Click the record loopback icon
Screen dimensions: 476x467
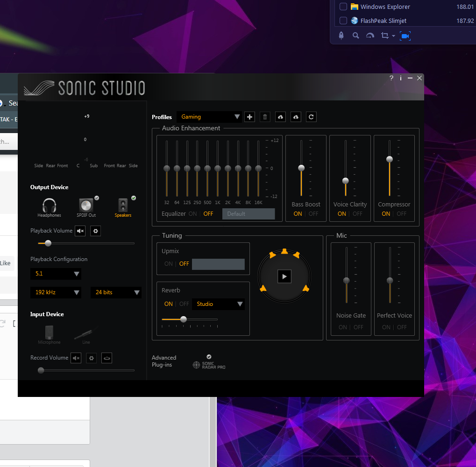click(x=107, y=358)
